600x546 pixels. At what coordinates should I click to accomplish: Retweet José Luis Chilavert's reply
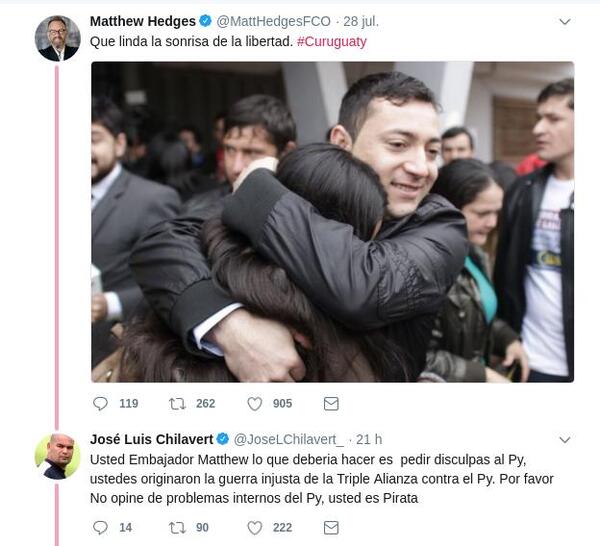pyautogui.click(x=177, y=528)
